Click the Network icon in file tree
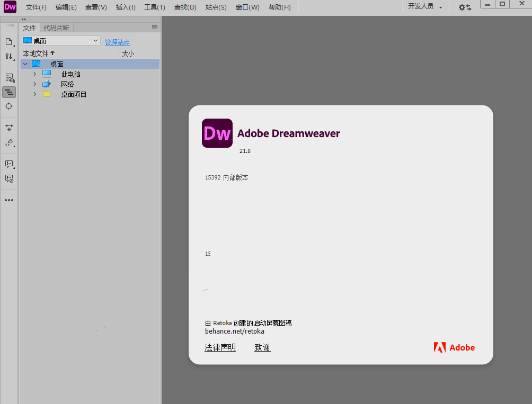The height and width of the screenshot is (404, 532). 47,84
